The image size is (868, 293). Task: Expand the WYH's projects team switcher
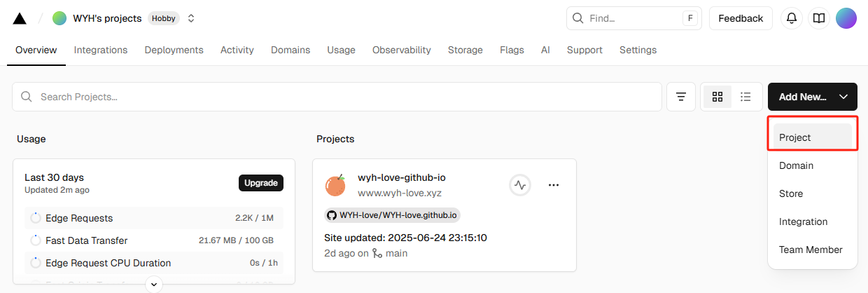(191, 19)
